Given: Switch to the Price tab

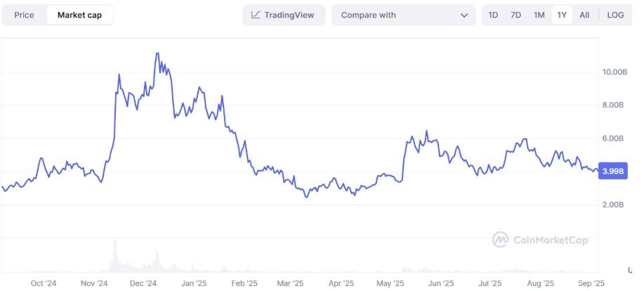Looking at the screenshot, I should [x=24, y=15].
